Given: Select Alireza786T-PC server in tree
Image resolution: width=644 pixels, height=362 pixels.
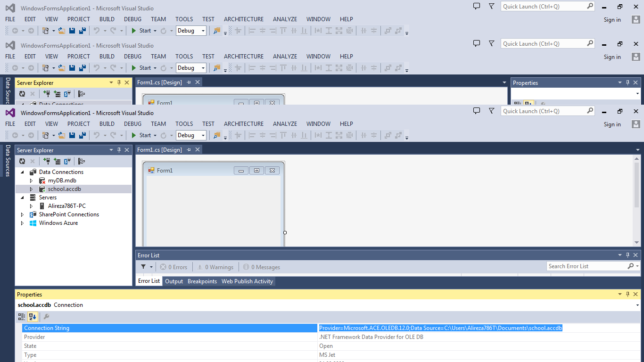Looking at the screenshot, I should (x=66, y=206).
